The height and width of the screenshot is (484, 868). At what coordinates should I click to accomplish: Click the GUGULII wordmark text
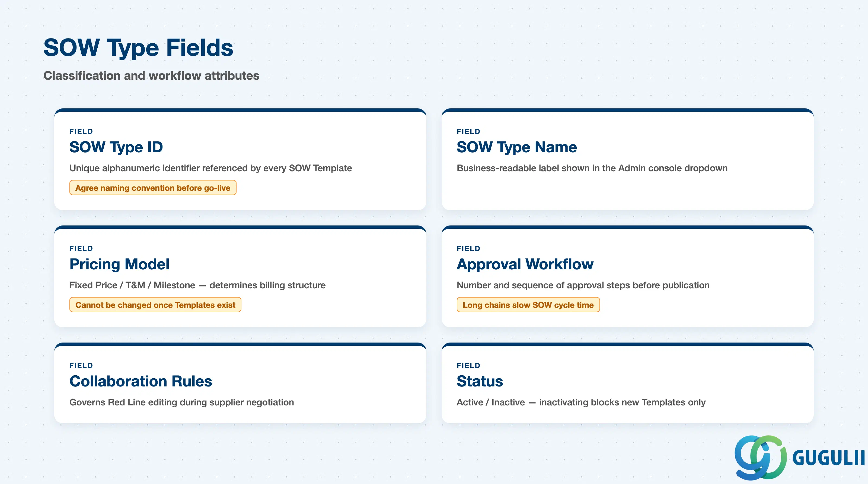[828, 458]
